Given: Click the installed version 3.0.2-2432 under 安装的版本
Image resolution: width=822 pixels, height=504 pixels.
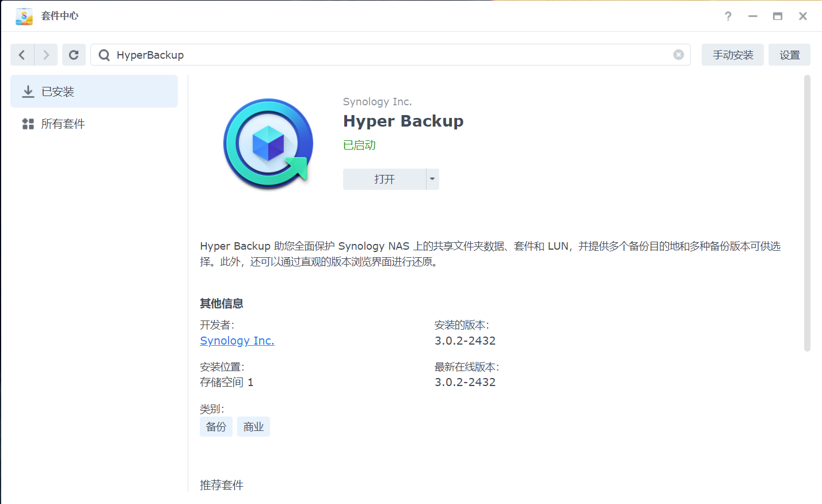Looking at the screenshot, I should coord(465,341).
